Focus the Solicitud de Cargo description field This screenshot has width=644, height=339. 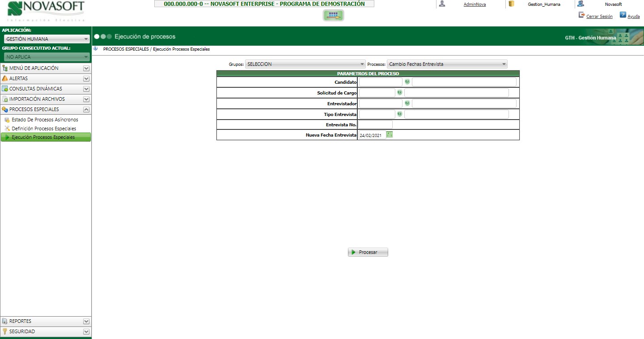coord(457,93)
